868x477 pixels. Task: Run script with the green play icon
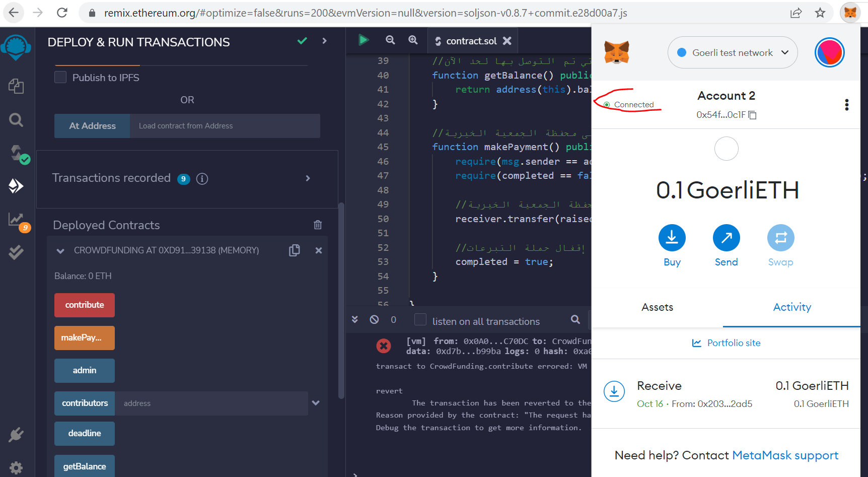point(364,40)
